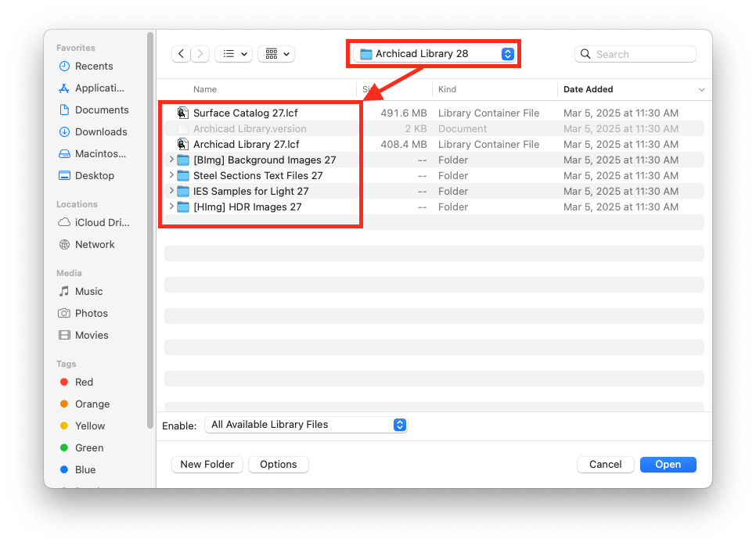Click the New Folder button

pyautogui.click(x=207, y=464)
